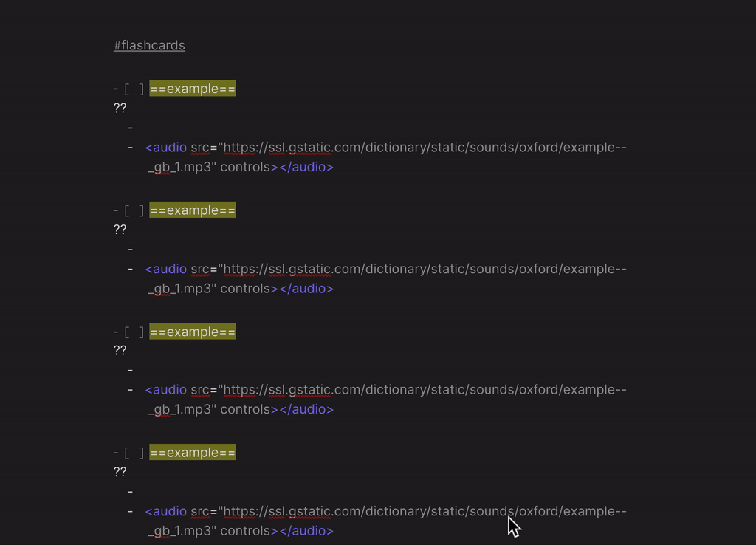Click the last highlighted ==example== text

pyautogui.click(x=193, y=453)
